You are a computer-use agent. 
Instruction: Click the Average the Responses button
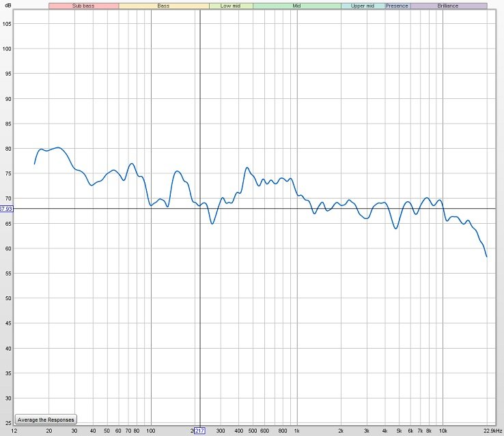45,419
